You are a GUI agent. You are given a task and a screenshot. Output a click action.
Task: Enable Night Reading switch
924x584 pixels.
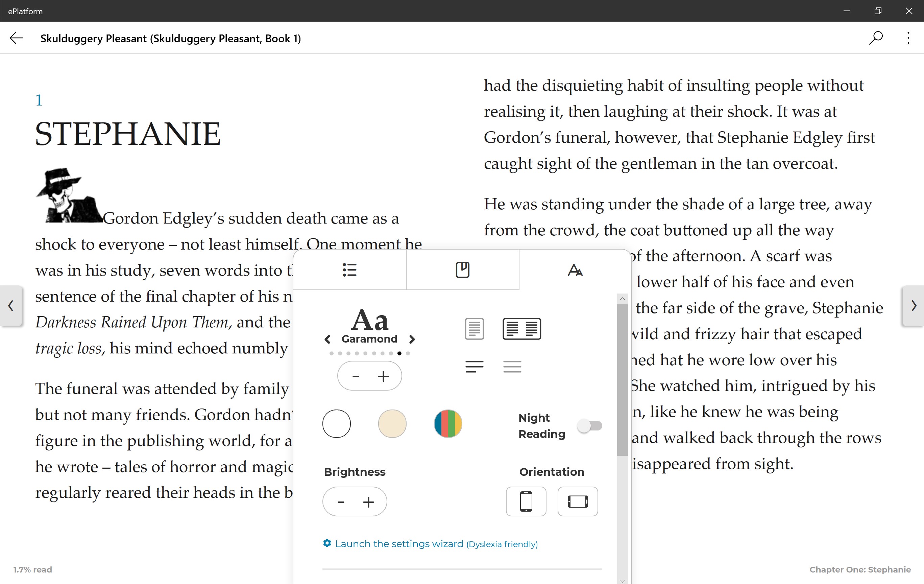click(x=590, y=425)
